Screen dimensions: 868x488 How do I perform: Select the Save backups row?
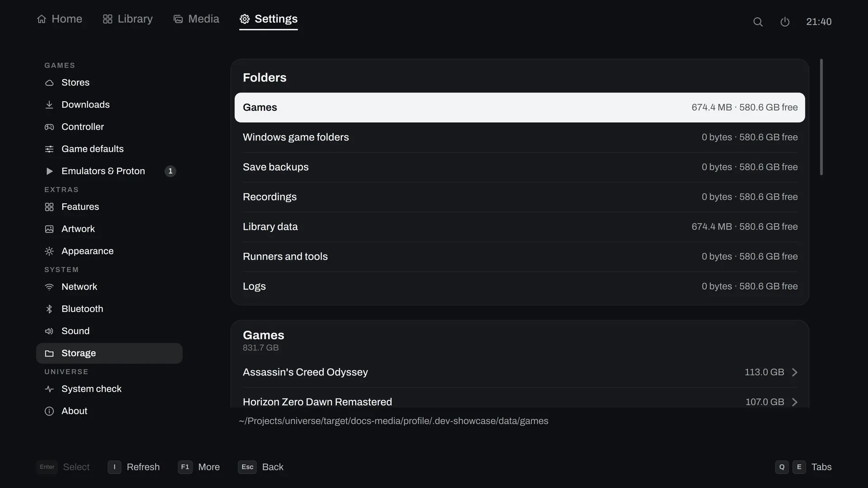520,167
